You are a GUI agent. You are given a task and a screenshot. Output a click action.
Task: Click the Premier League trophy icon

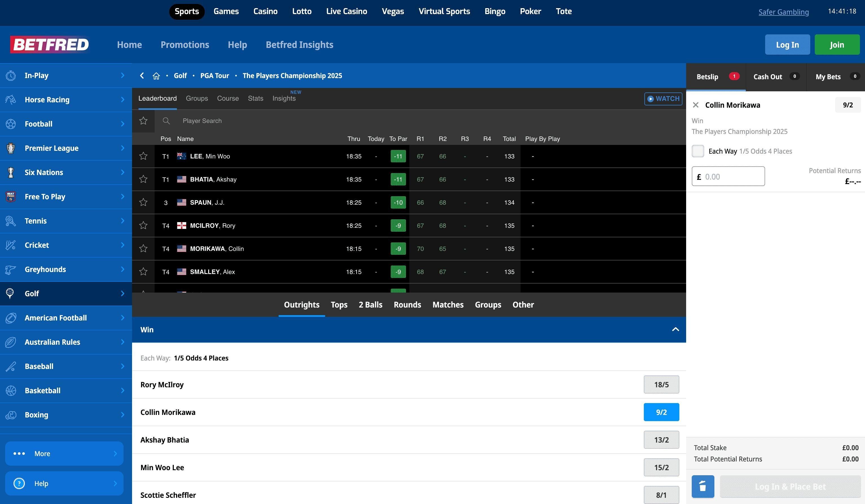tap(11, 148)
